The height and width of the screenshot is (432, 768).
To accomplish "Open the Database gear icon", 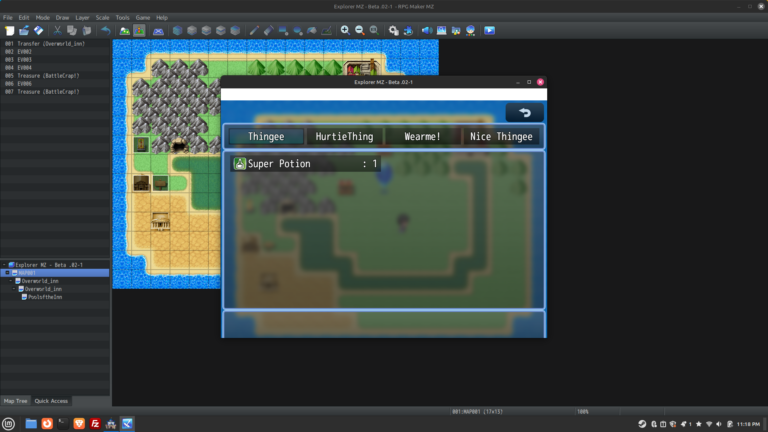I will tap(393, 30).
